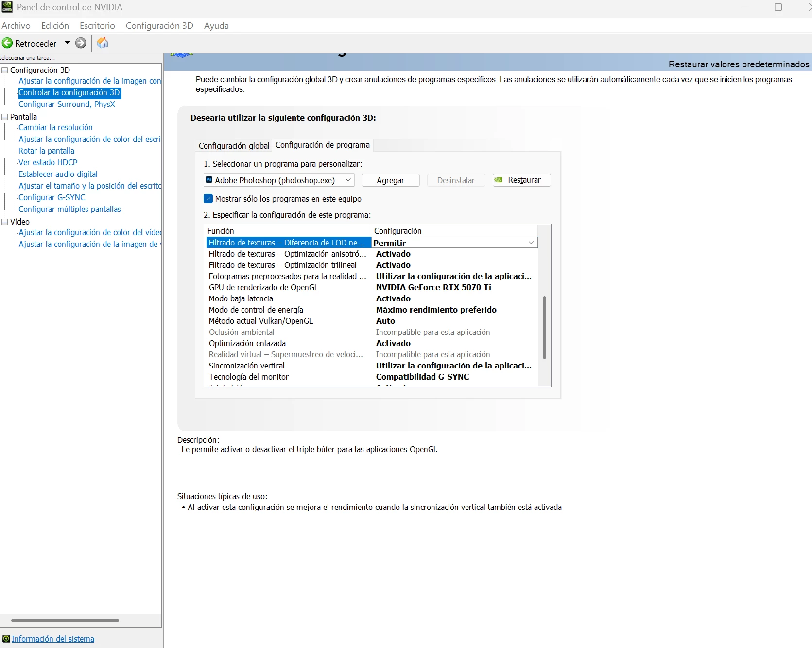The width and height of the screenshot is (812, 648).
Task: Open Ver estado HDCP
Action: (x=48, y=162)
